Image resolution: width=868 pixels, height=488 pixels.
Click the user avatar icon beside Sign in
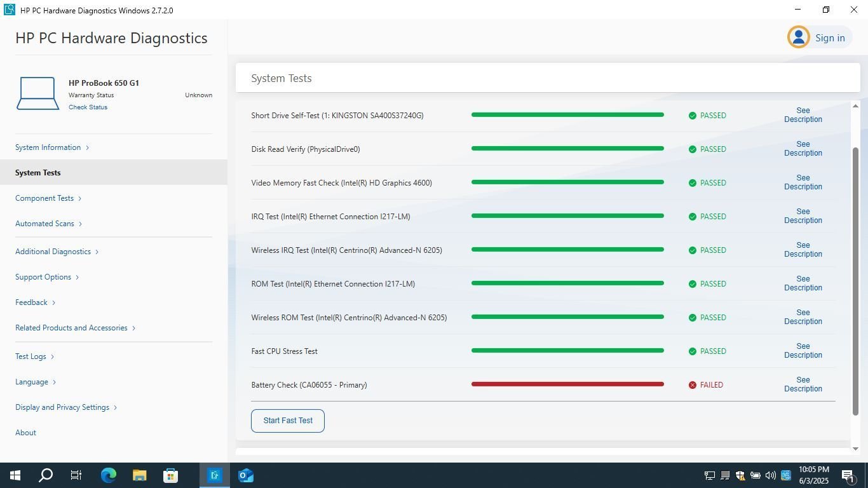(799, 37)
